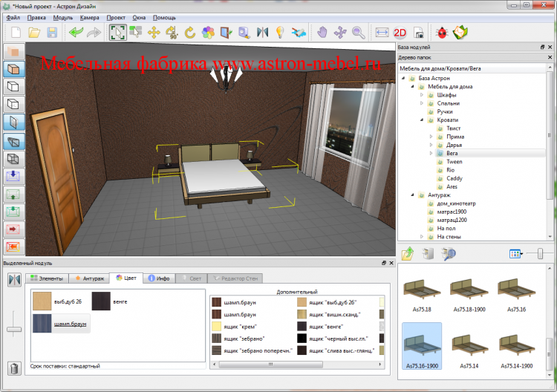Open project with the folder icon
Image resolution: width=557 pixels, height=392 pixels.
pos(34,33)
